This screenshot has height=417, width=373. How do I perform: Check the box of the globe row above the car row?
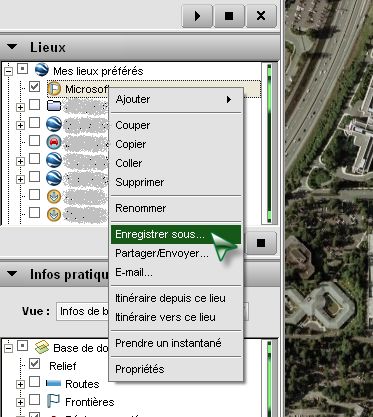(34, 123)
